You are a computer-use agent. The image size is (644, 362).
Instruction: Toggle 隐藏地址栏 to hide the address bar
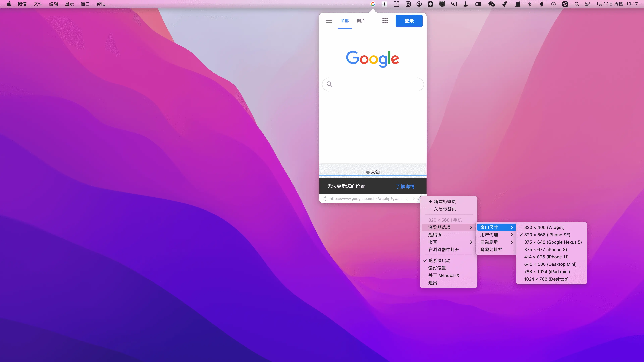coord(496,250)
